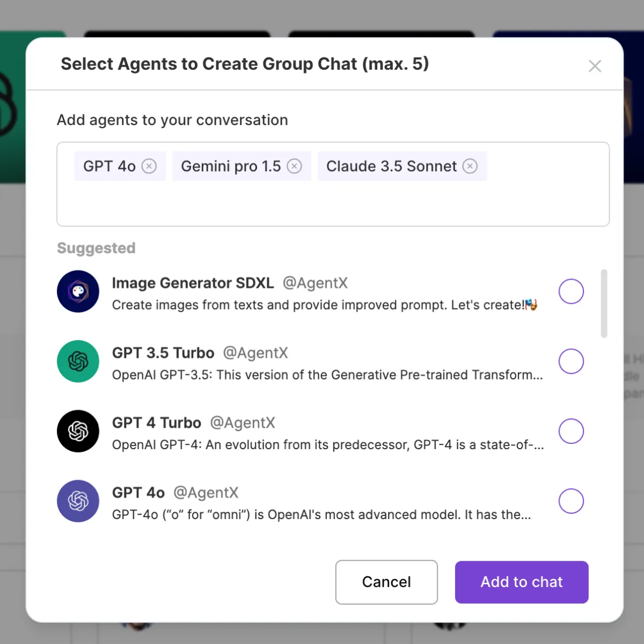Click the Cancel button
The width and height of the screenshot is (644, 644).
point(386,582)
